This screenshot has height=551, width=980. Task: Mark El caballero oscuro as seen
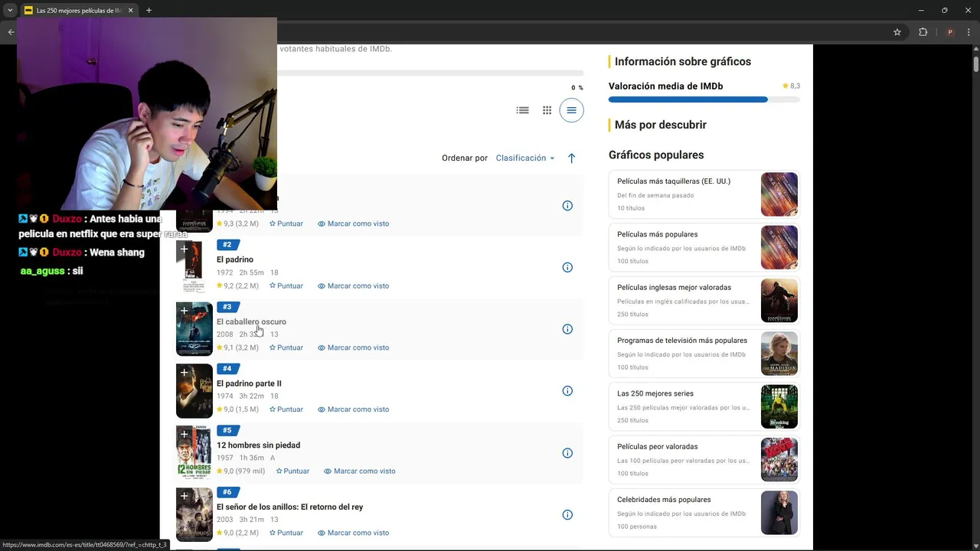pyautogui.click(x=353, y=347)
